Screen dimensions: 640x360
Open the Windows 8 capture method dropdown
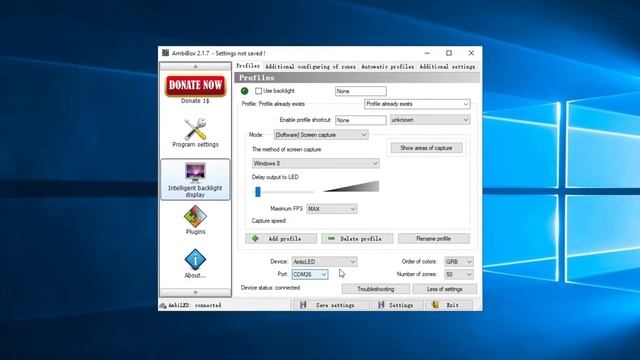[x=315, y=163]
